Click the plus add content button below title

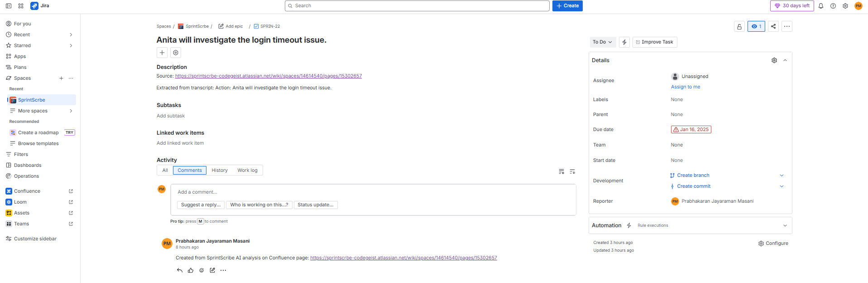tap(162, 53)
